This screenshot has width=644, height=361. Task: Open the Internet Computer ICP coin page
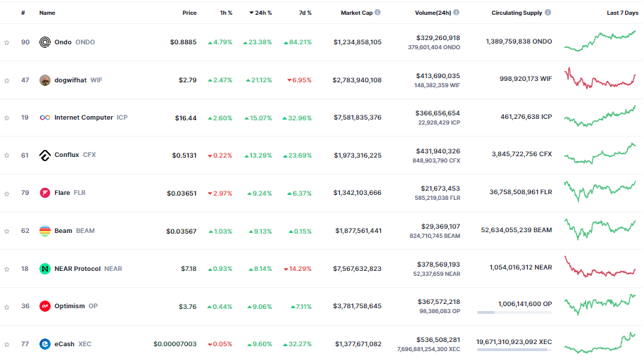point(84,118)
